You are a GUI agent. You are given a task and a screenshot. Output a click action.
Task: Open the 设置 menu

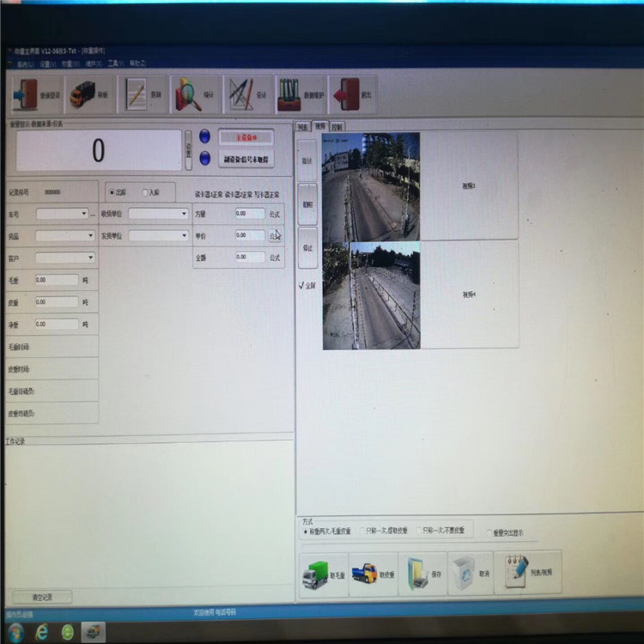coord(47,64)
